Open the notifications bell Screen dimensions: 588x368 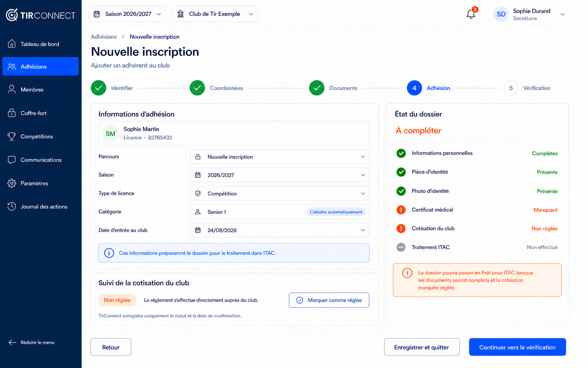click(x=471, y=14)
